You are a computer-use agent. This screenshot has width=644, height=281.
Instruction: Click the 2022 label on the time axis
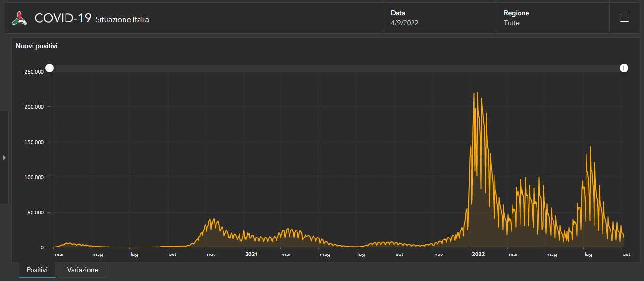[478, 255]
